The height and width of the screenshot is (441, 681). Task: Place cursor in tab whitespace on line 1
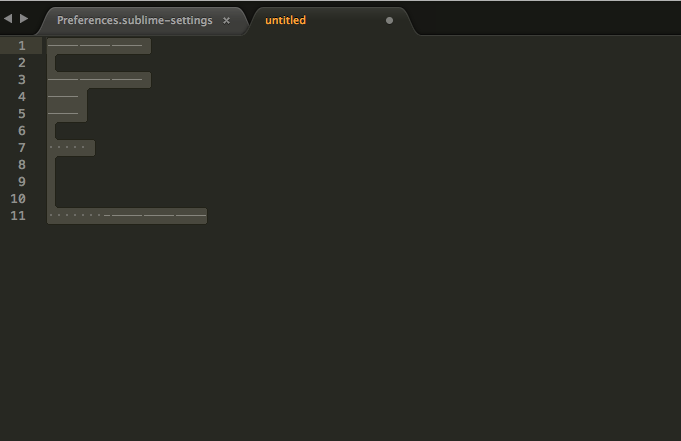[95, 46]
